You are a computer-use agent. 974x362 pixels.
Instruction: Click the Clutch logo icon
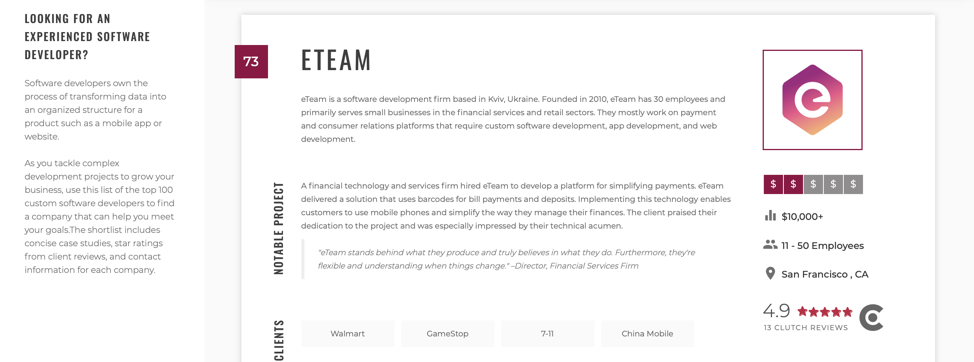pyautogui.click(x=871, y=317)
